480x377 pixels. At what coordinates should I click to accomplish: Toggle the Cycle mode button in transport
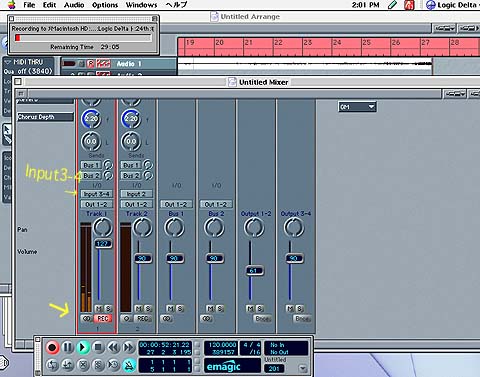click(x=52, y=365)
